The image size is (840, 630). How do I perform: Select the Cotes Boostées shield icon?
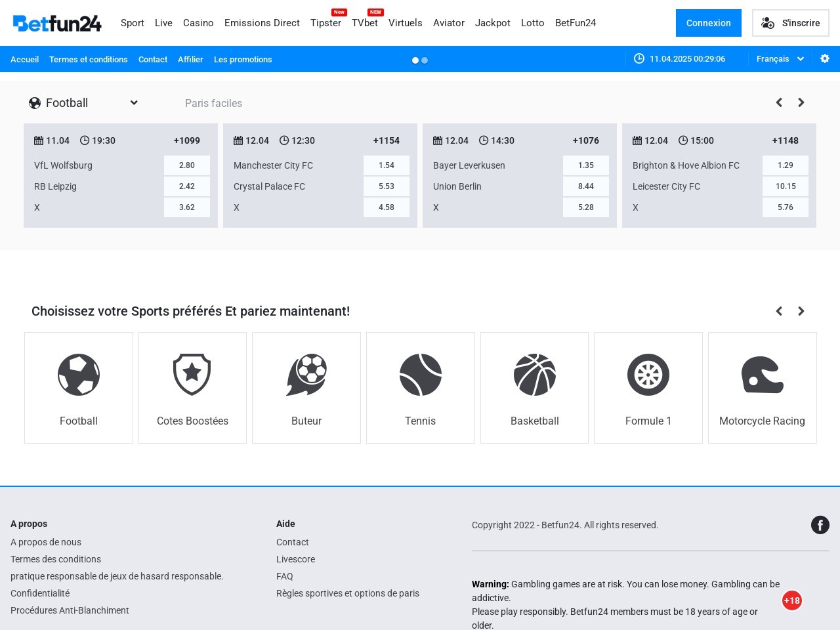[x=192, y=375]
